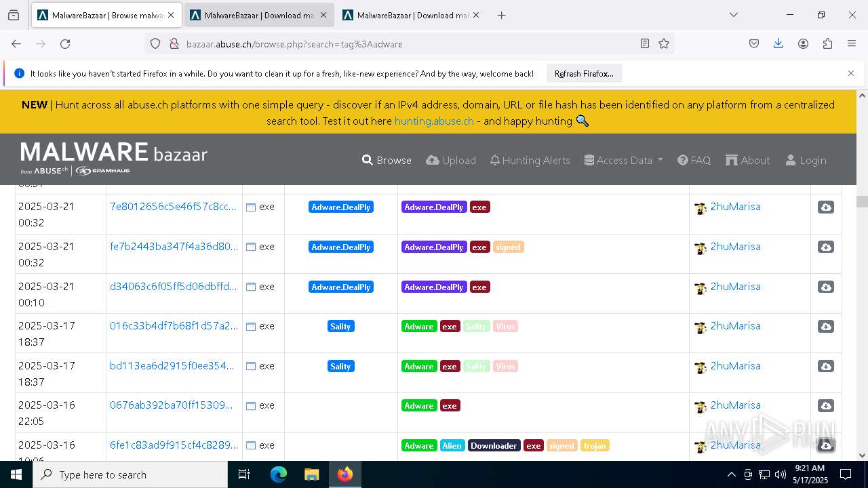Click volume icon in system tray
This screenshot has width=868, height=488.
(x=781, y=474)
